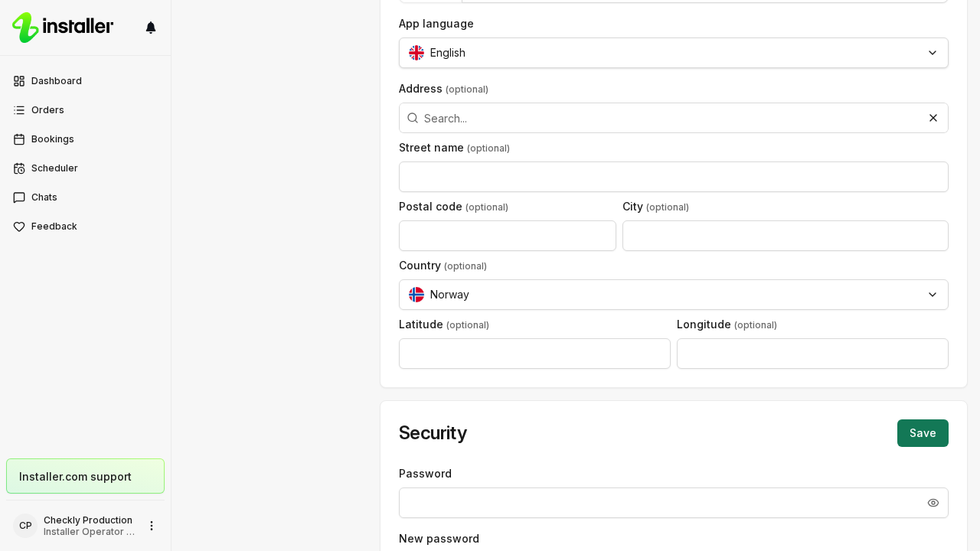Show password using the eye icon

point(933,503)
